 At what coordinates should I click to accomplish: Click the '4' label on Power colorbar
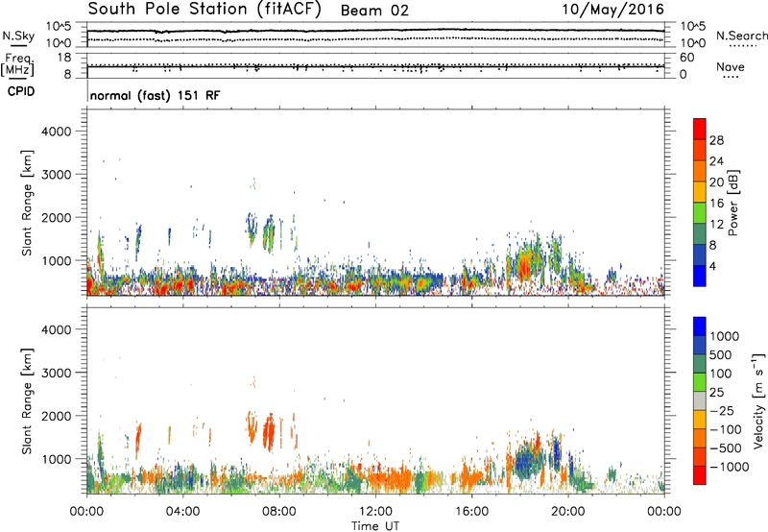pos(712,267)
